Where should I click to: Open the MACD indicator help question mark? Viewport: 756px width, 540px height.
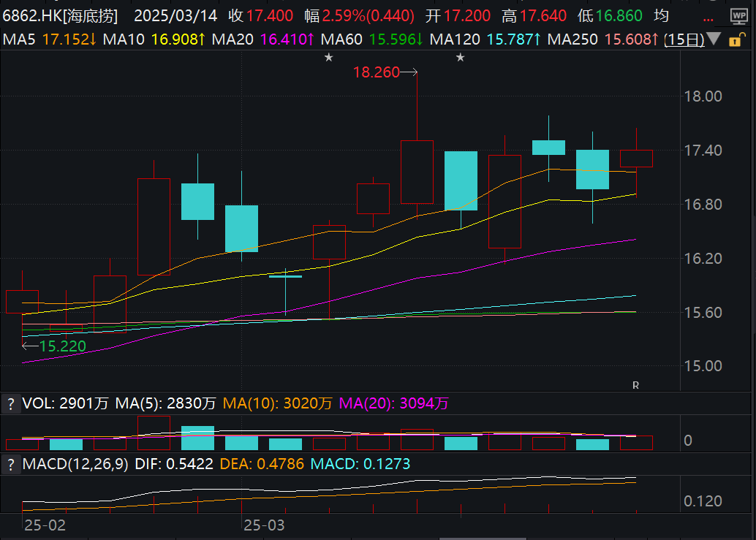tap(11, 464)
